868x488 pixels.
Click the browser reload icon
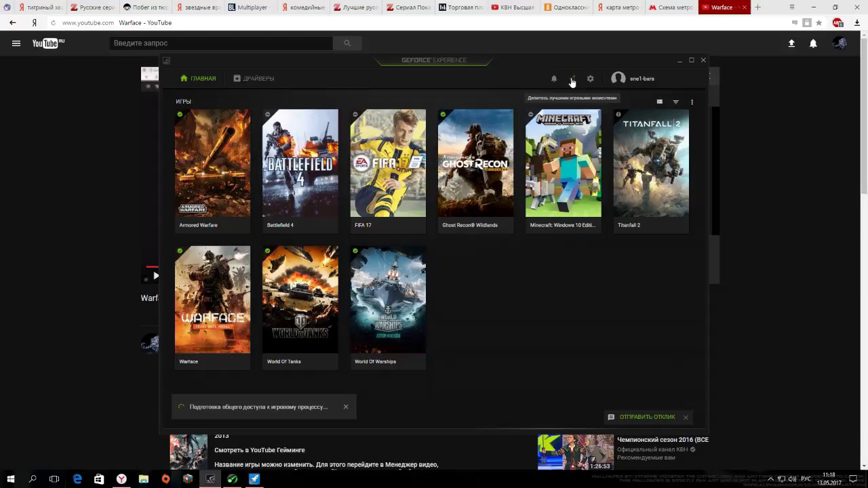tap(53, 23)
